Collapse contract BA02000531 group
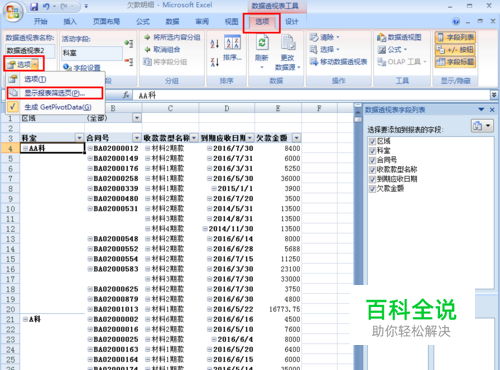This screenshot has height=370, width=500. click(90, 209)
